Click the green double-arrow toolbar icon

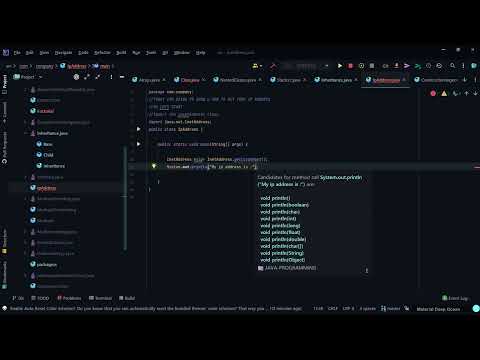point(418,66)
